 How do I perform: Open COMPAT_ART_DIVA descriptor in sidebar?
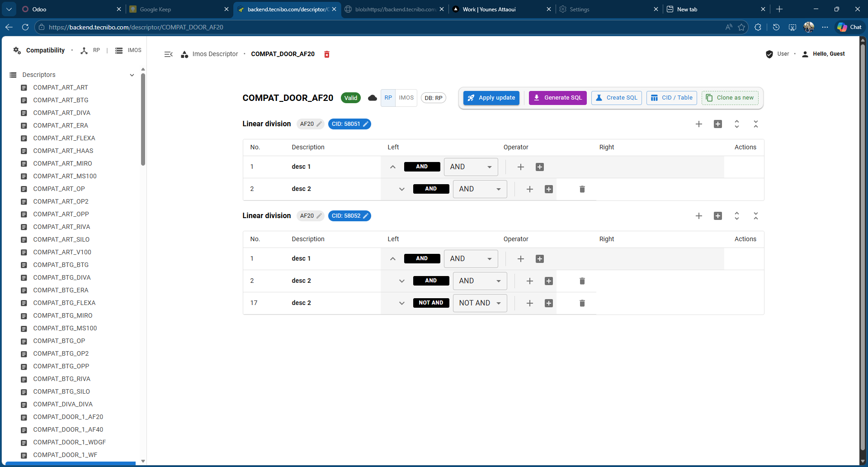click(61, 113)
